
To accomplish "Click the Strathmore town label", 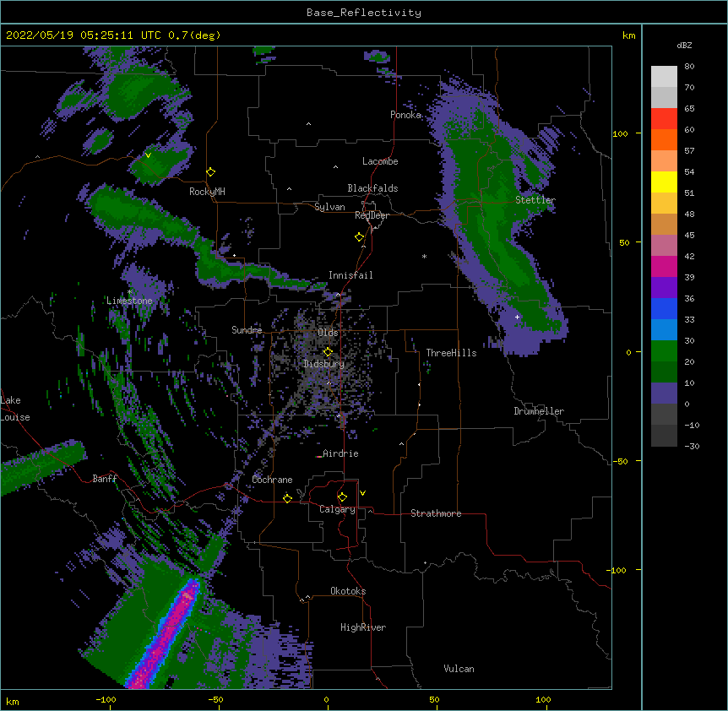I will click(436, 513).
